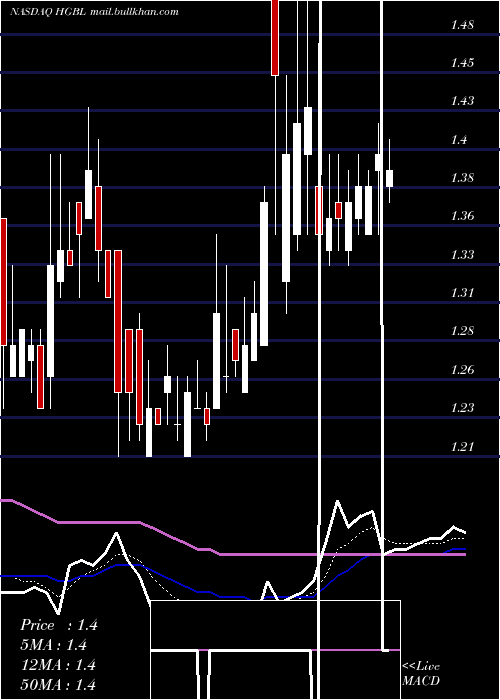
Task: Click the 50MA : 1.4 readout
Action: pyautogui.click(x=58, y=684)
